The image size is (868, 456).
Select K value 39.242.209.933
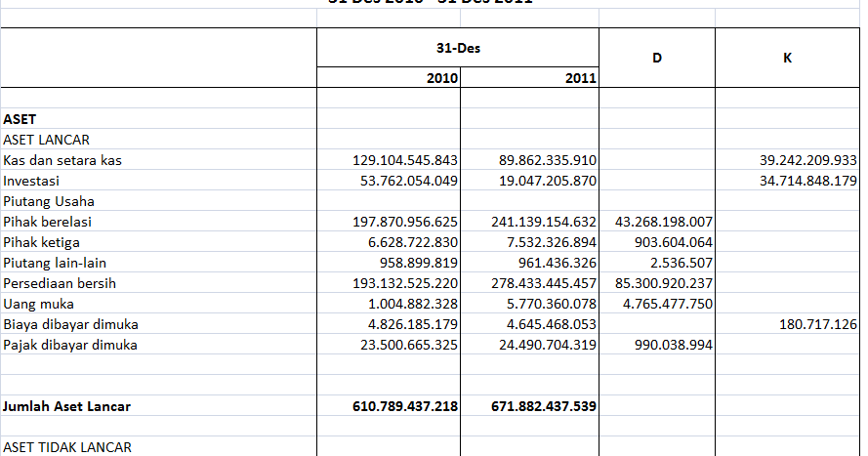pos(808,160)
